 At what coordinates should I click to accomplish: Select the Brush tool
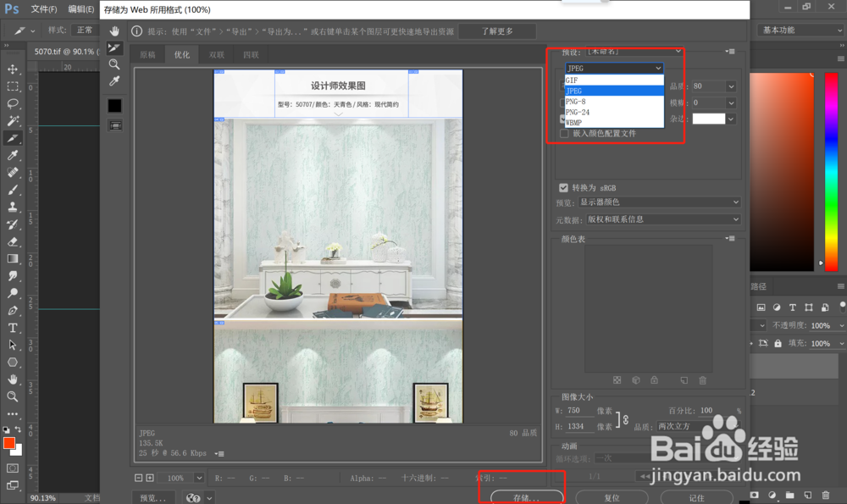(13, 190)
